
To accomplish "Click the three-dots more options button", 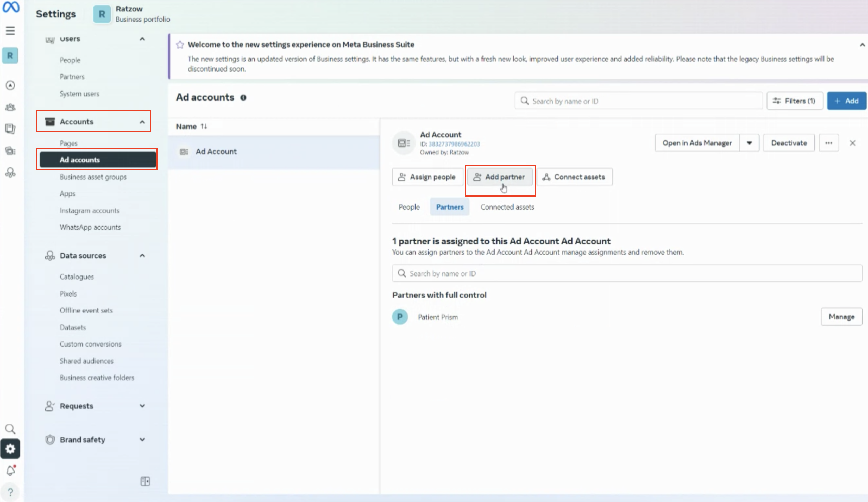I will coord(829,143).
